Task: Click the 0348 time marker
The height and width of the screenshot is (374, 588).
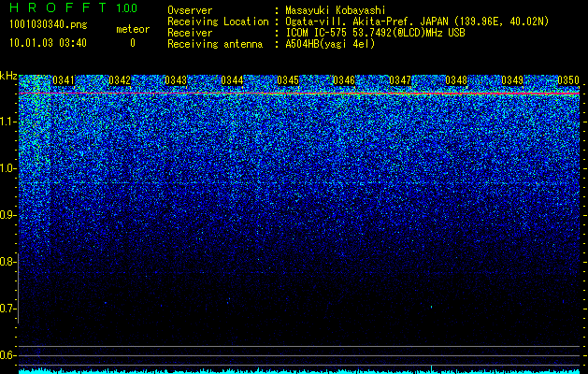Action: point(456,80)
